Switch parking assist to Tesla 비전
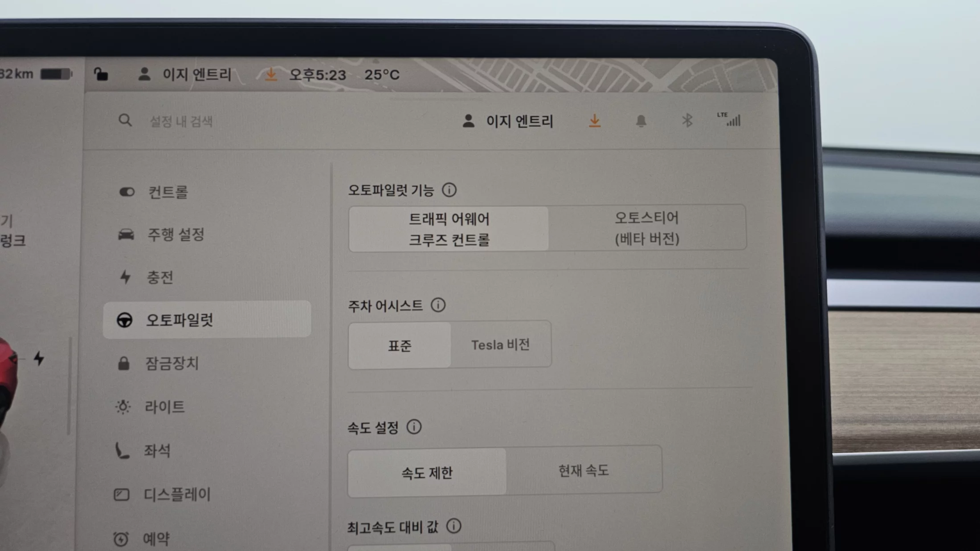The image size is (980, 551). (500, 344)
